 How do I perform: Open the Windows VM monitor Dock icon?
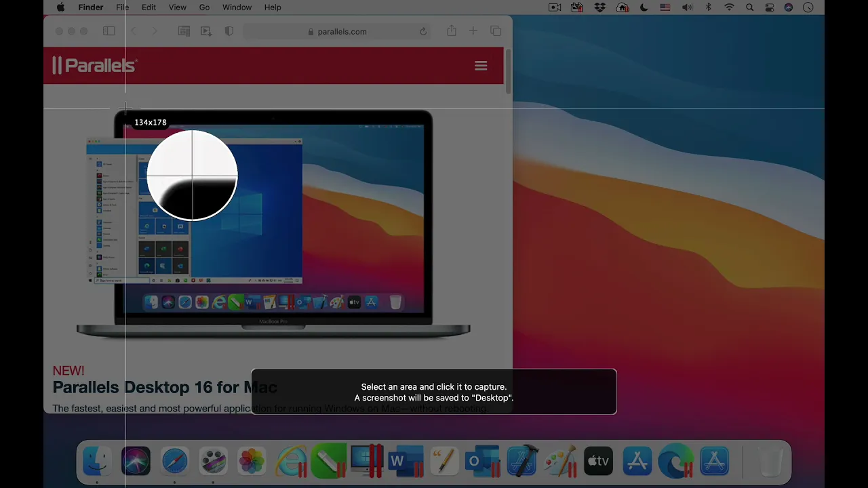[x=367, y=462]
